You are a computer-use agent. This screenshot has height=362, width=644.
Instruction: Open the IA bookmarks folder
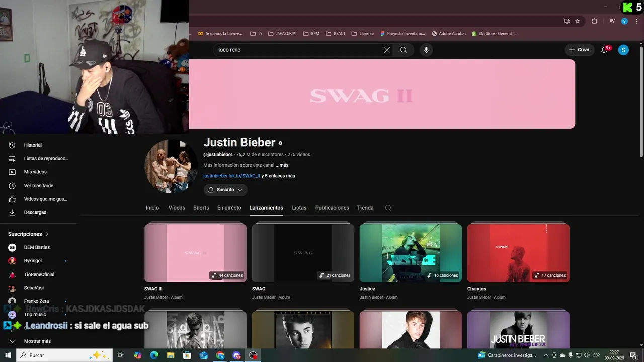(x=256, y=34)
